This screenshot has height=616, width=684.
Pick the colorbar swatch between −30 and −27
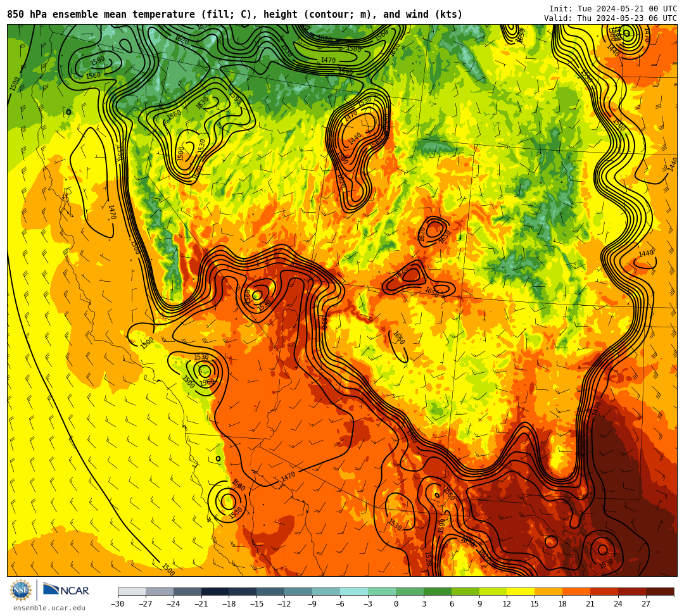coord(132,591)
